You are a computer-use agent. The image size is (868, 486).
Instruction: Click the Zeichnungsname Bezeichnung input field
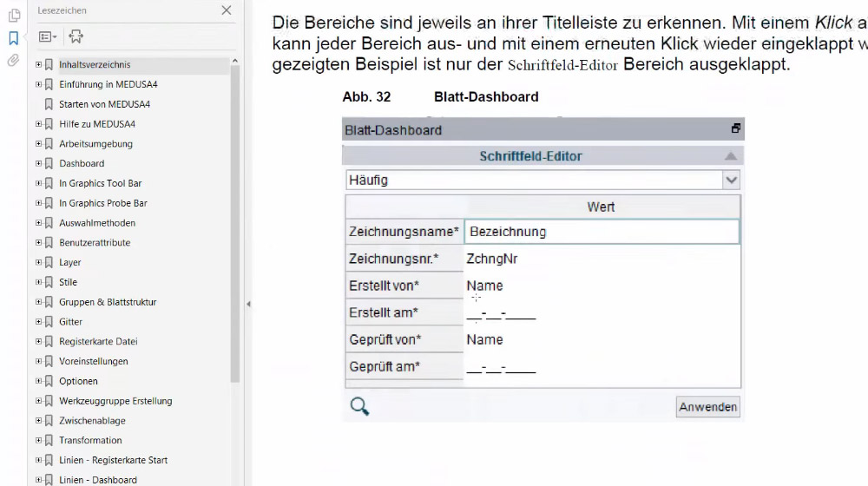point(602,232)
